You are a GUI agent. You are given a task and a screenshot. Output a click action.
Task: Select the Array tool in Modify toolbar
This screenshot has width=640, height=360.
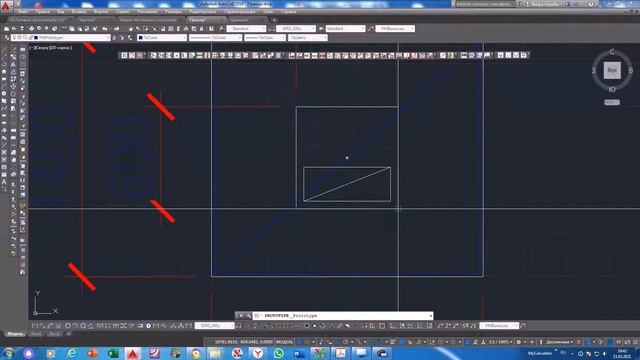pos(13,79)
